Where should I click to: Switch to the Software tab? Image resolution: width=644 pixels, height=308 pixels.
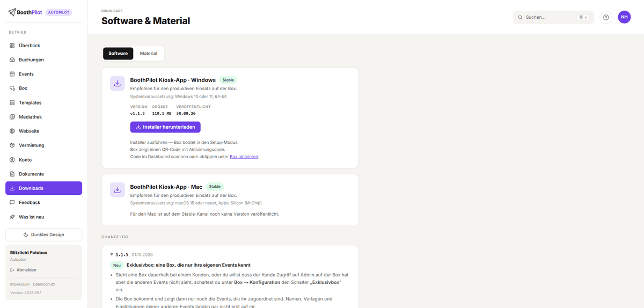[118, 54]
